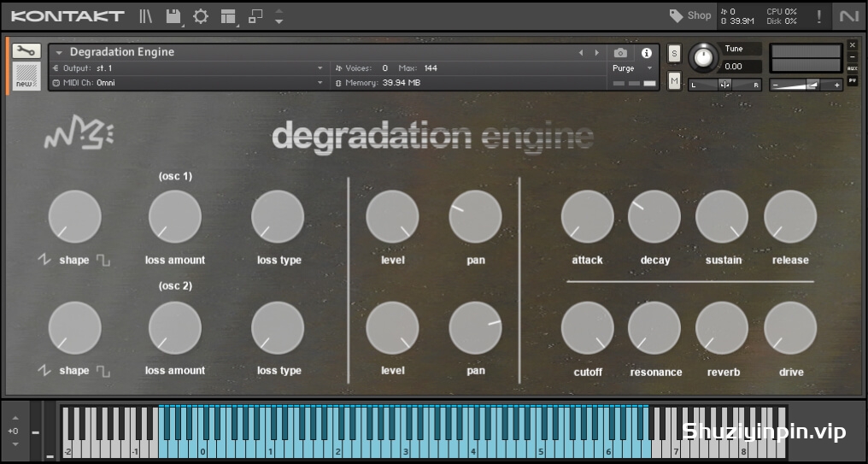Click the keyboard key labeled octave 3
The width and height of the screenshot is (868, 464).
click(406, 449)
